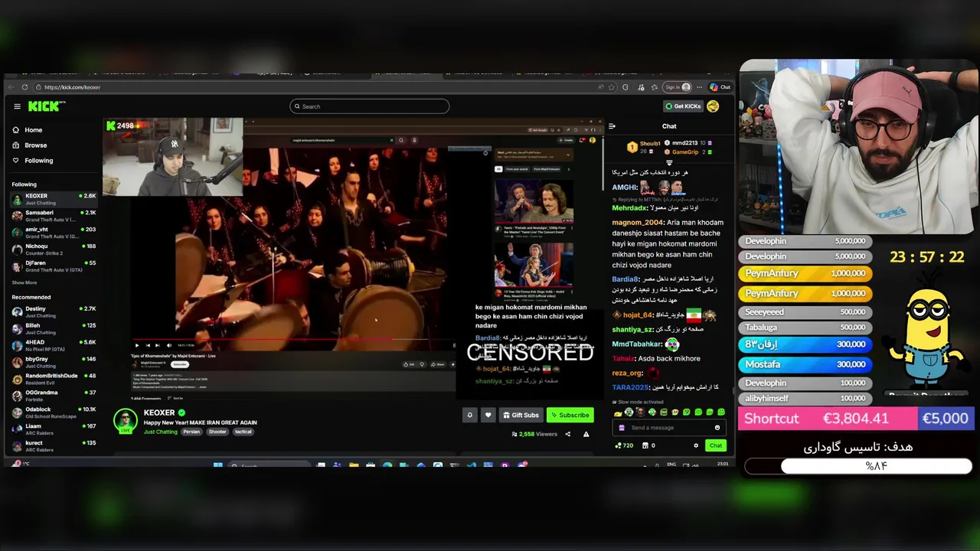Click the Gift Subs button
Image resolution: width=980 pixels, height=551 pixels.
[x=521, y=415]
